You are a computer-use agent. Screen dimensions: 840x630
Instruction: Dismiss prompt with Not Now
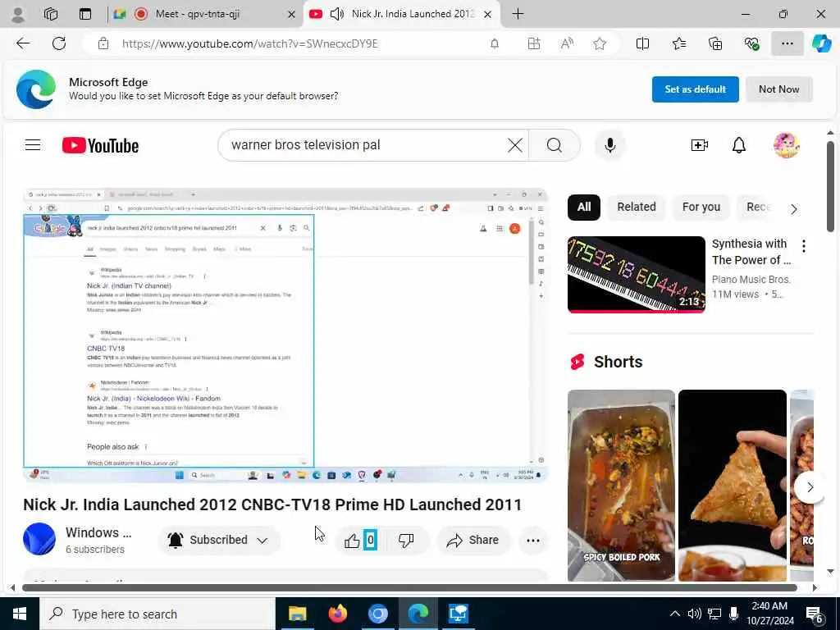[779, 89]
